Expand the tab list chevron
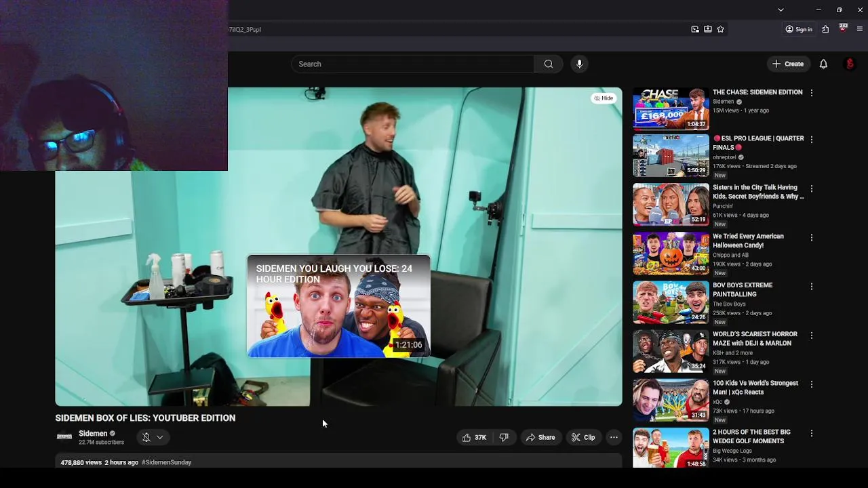This screenshot has width=868, height=488. click(x=781, y=10)
